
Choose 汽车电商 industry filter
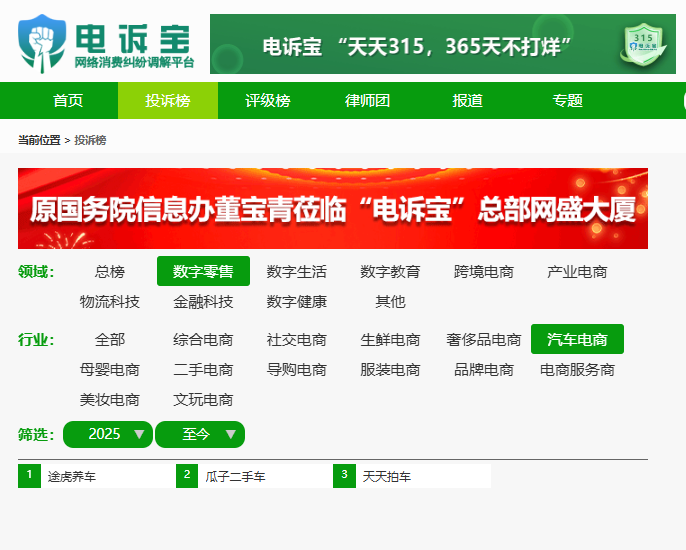pyautogui.click(x=578, y=339)
